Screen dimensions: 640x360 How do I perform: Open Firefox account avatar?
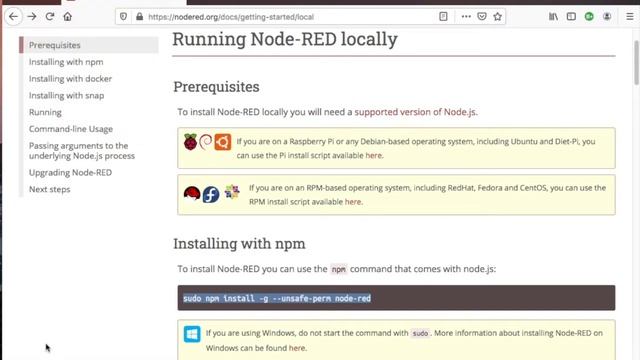click(607, 17)
